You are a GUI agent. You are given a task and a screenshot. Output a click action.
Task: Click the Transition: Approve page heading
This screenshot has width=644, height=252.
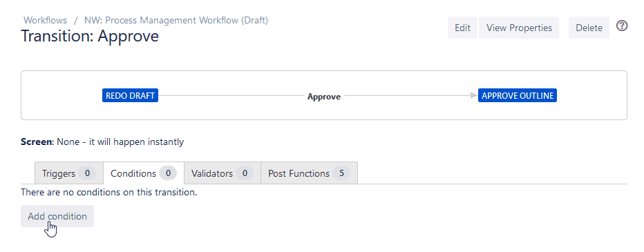(x=90, y=36)
